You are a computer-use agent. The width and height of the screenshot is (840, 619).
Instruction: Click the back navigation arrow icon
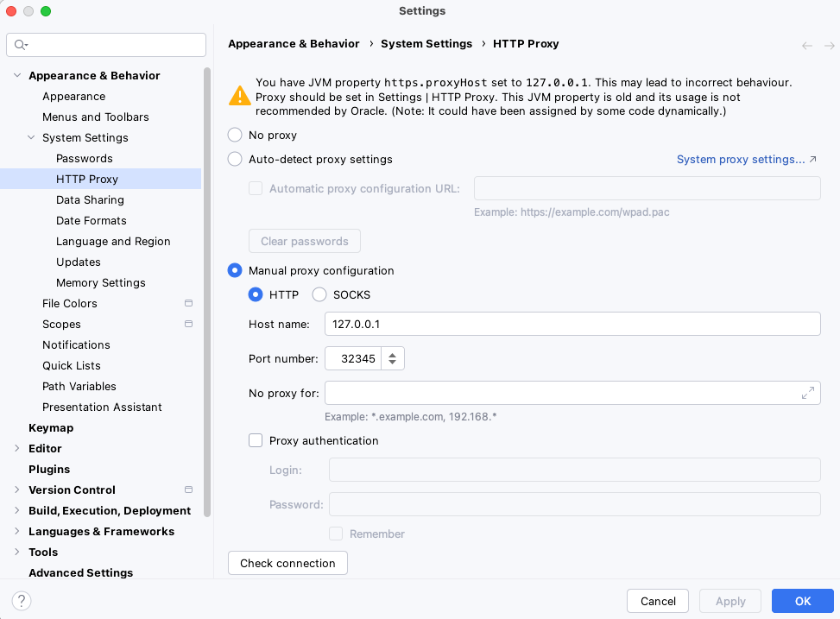pos(807,46)
